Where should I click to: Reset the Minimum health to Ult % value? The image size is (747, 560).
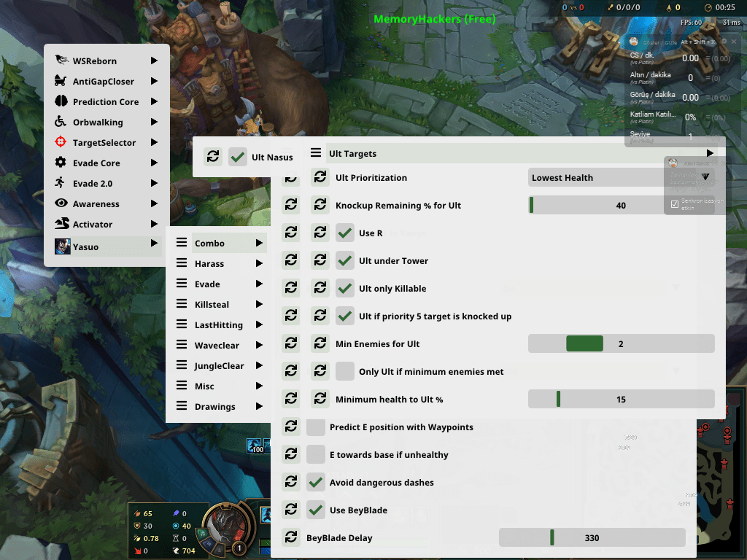320,399
